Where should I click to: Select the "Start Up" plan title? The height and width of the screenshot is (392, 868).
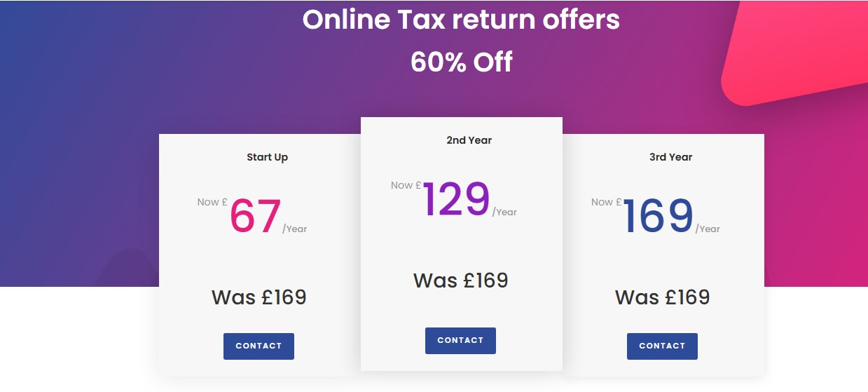coord(267,157)
